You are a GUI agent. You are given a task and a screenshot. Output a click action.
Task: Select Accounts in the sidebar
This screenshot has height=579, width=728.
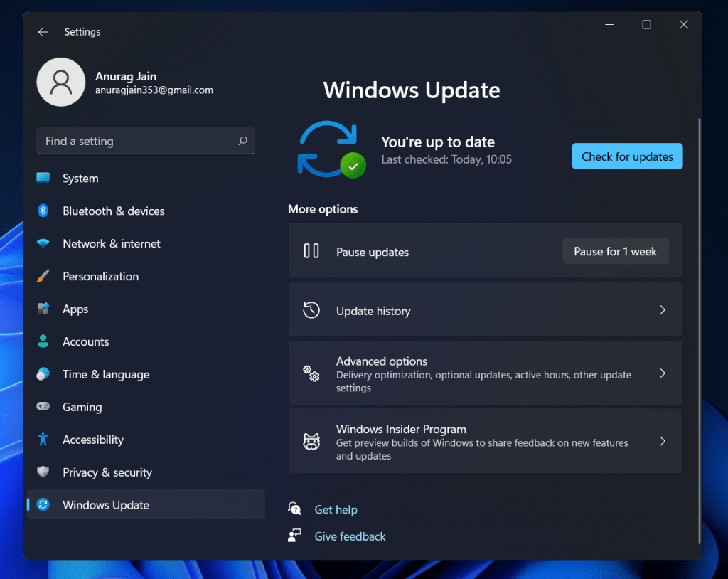click(85, 341)
